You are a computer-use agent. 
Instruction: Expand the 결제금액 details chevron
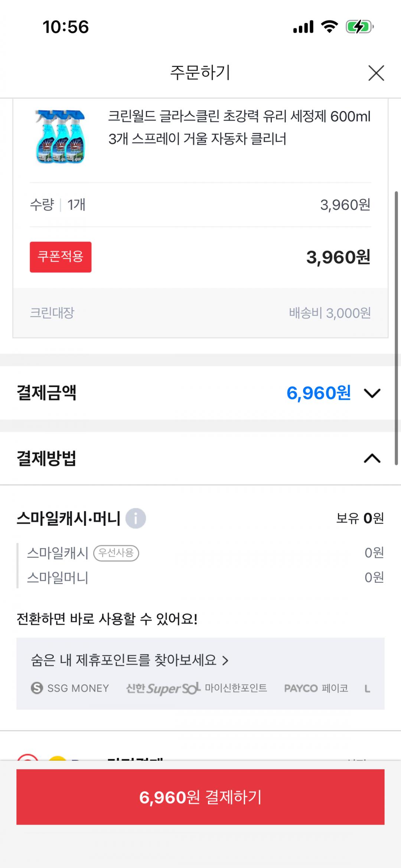[x=372, y=393]
